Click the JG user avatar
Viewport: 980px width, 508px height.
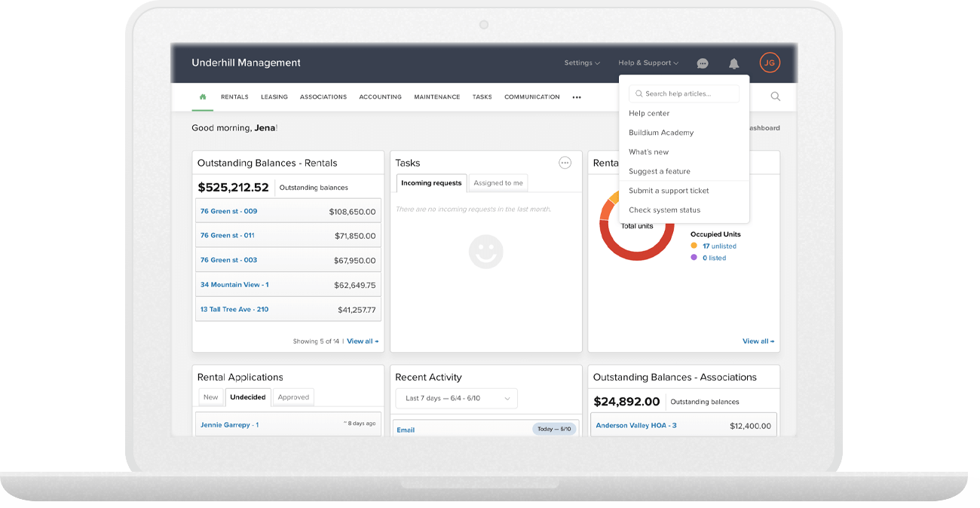(769, 63)
